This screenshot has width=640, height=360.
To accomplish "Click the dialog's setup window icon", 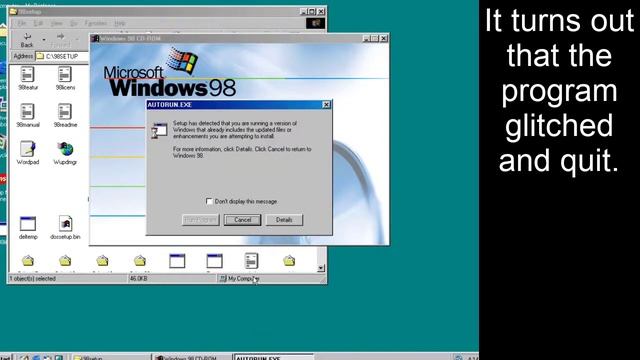I will [159, 131].
